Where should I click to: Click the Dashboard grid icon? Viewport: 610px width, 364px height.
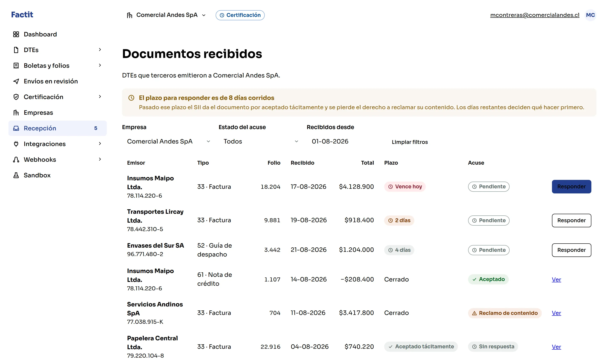(x=16, y=34)
